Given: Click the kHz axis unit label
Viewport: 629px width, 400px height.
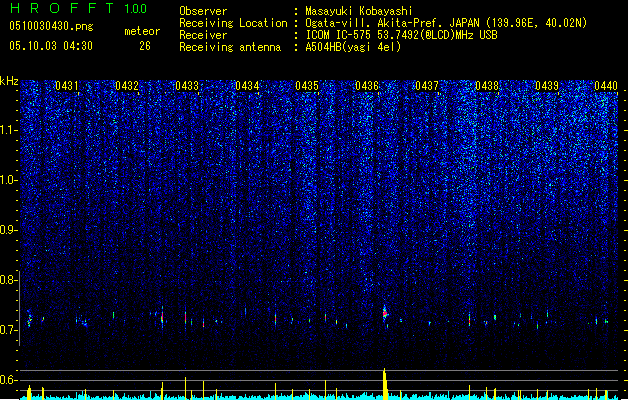Looking at the screenshot, I should pos(9,81).
